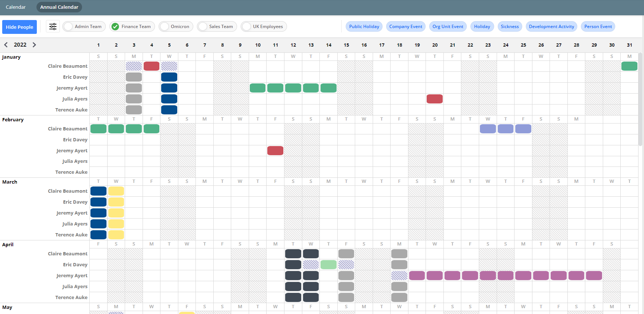Select the Public Holiday legend tag
The height and width of the screenshot is (314, 644).
click(364, 27)
